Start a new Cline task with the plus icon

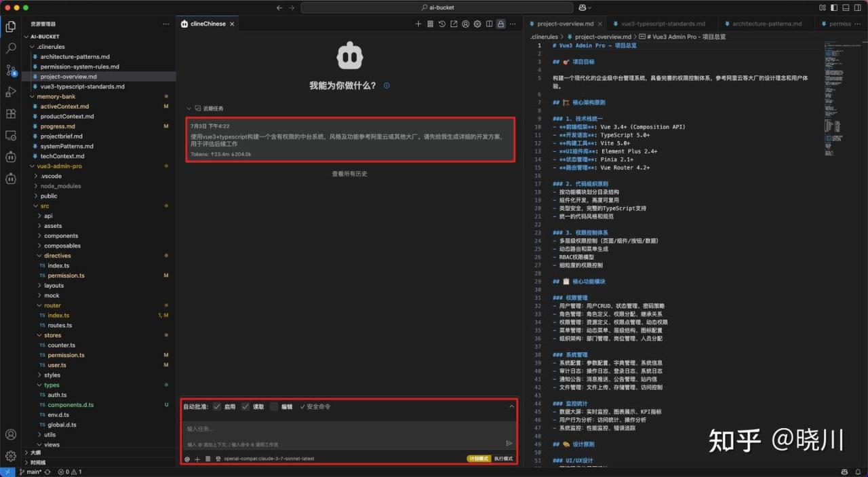coord(418,24)
